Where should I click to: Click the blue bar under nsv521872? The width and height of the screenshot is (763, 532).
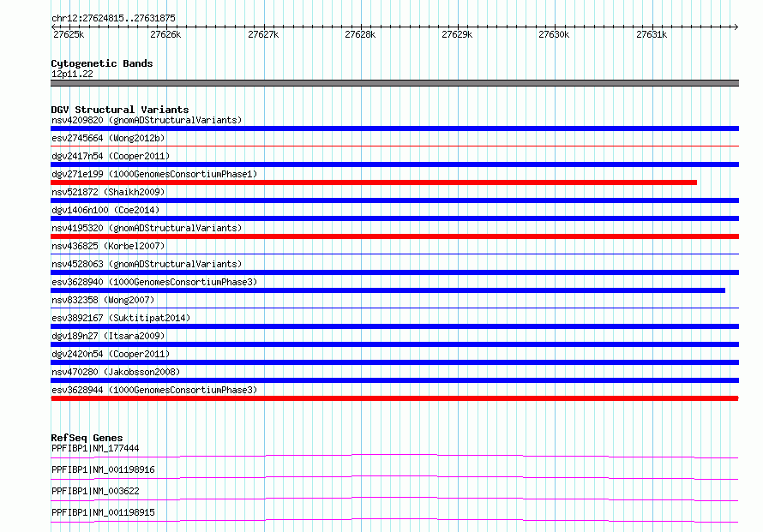coord(394,200)
